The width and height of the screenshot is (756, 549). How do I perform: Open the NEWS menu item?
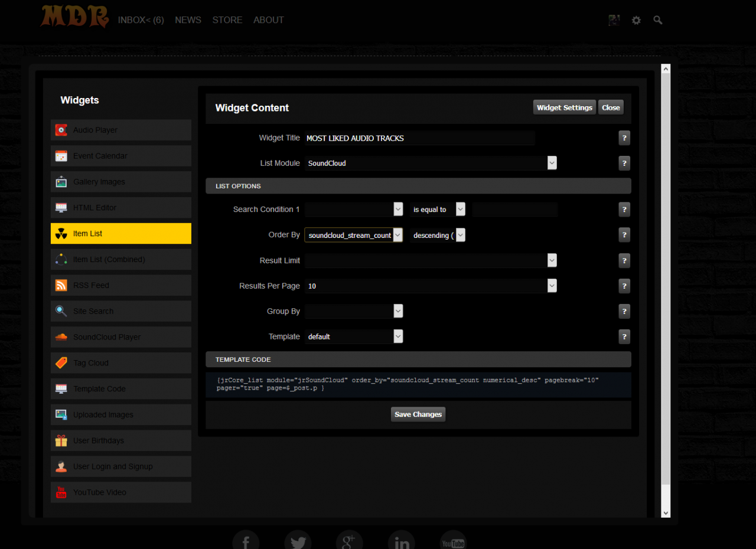click(x=188, y=20)
